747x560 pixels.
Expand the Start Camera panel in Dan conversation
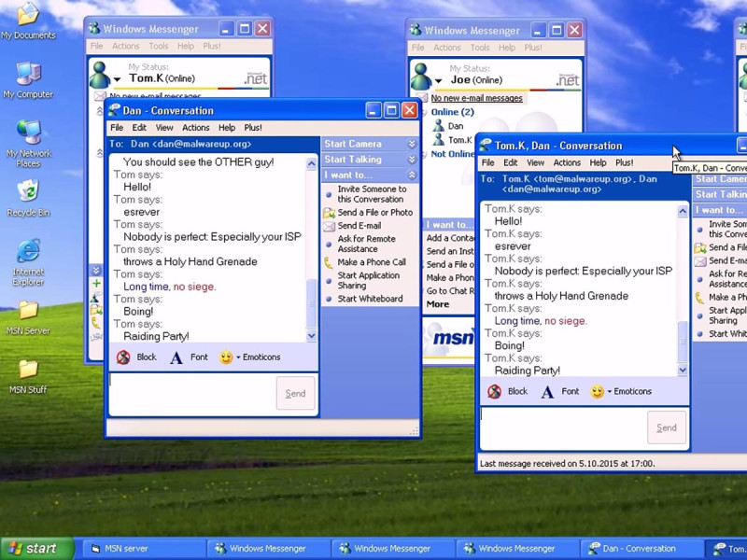(412, 144)
